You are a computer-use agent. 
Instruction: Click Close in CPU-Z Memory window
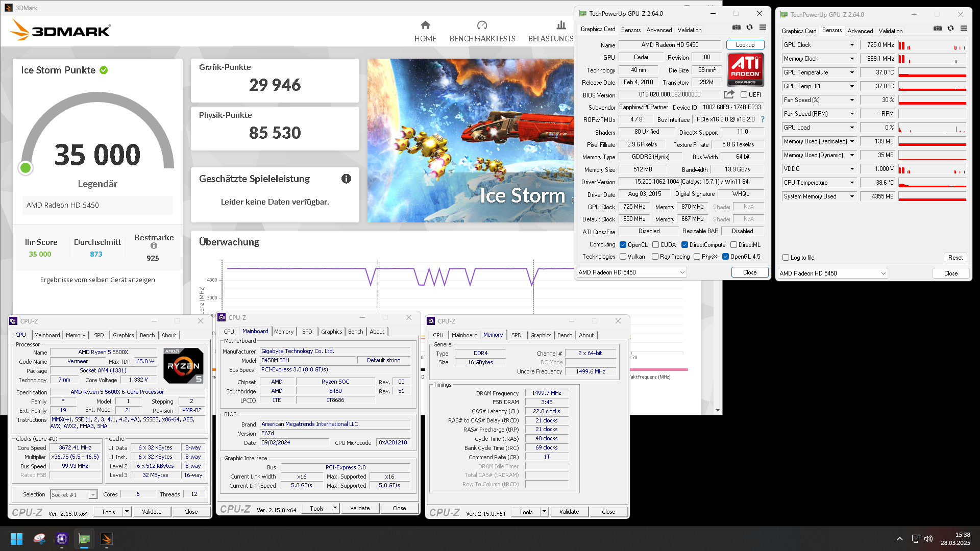coord(608,512)
